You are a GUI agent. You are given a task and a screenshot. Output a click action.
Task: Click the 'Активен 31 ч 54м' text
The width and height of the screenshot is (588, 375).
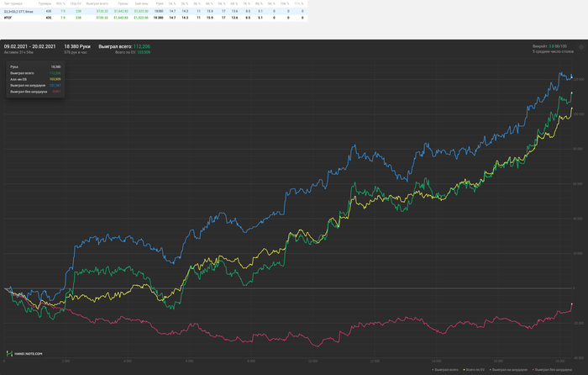coord(18,53)
